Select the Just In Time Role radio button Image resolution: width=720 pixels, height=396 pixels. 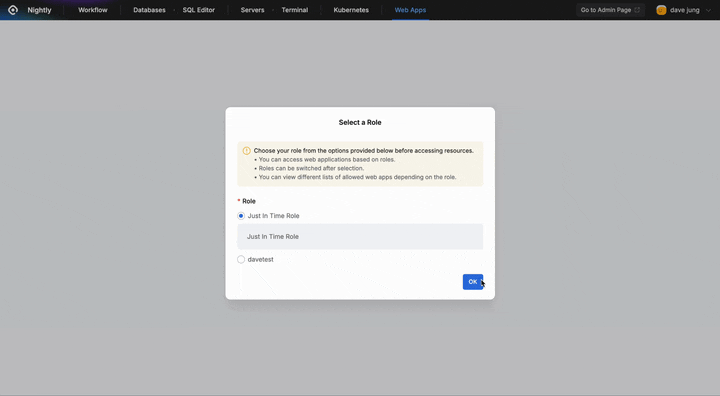(x=241, y=216)
